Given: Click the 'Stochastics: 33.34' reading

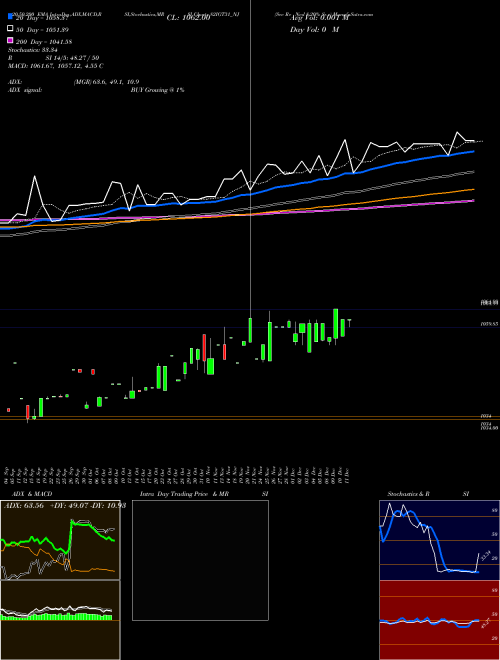Looking at the screenshot, I should tap(33, 50).
